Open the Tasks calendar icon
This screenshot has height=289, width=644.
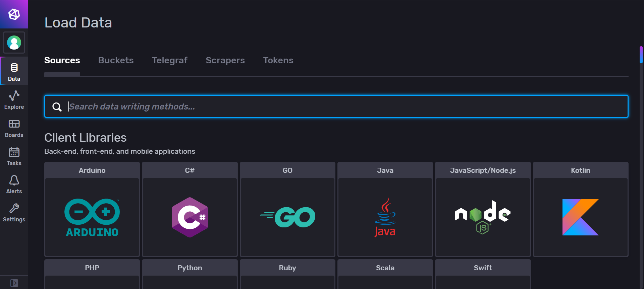point(14,152)
